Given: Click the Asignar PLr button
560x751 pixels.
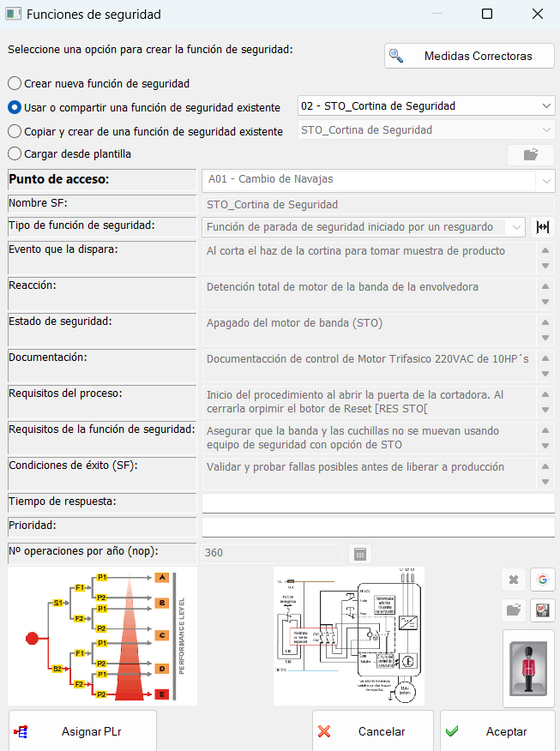Looking at the screenshot, I should pyautogui.click(x=82, y=731).
